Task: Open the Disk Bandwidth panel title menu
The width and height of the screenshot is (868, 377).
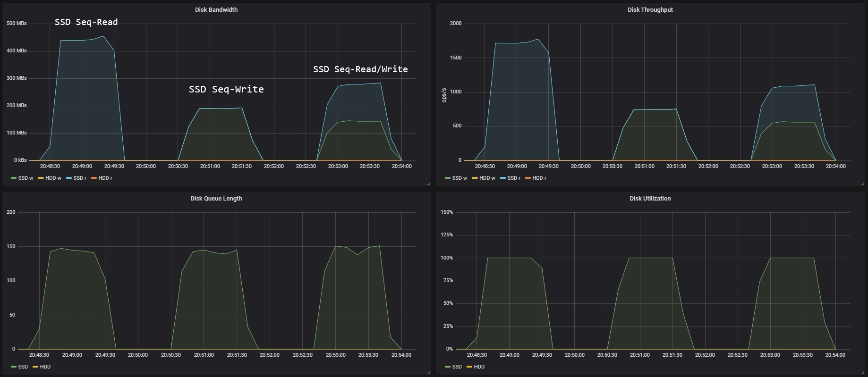Action: coord(216,10)
